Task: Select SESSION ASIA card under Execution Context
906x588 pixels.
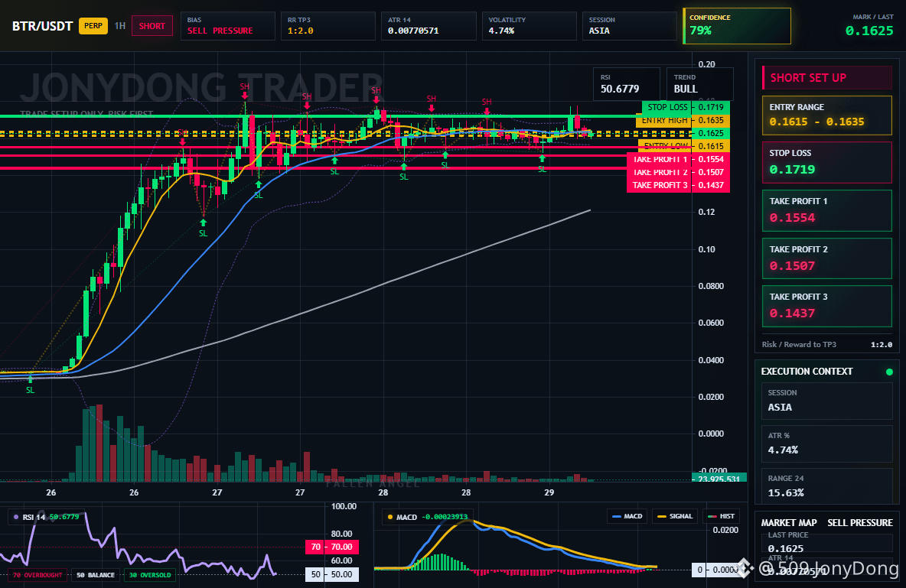Action: click(x=827, y=401)
